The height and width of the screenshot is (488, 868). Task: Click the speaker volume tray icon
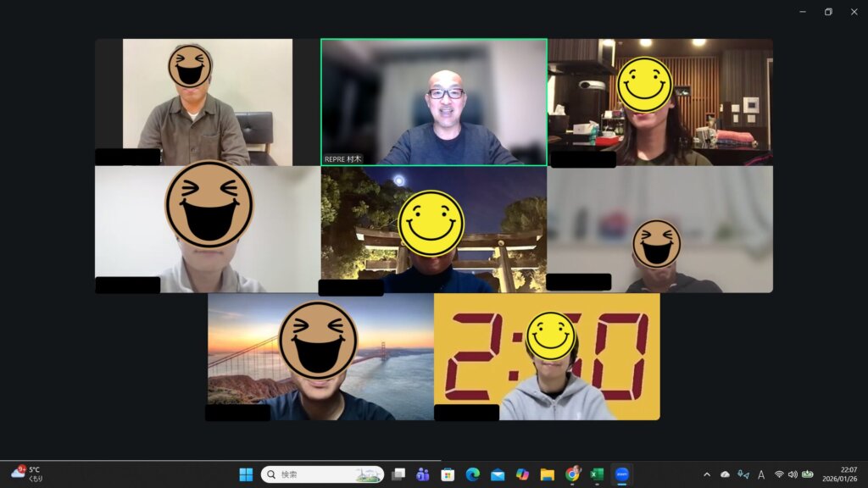pyautogui.click(x=793, y=474)
